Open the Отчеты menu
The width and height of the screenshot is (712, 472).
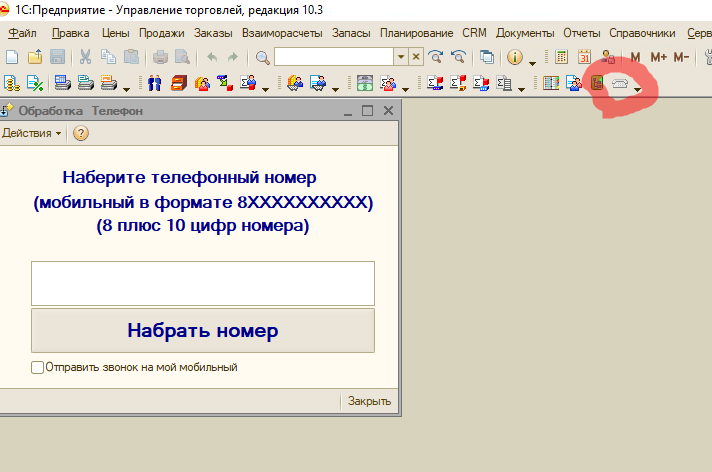click(x=582, y=33)
